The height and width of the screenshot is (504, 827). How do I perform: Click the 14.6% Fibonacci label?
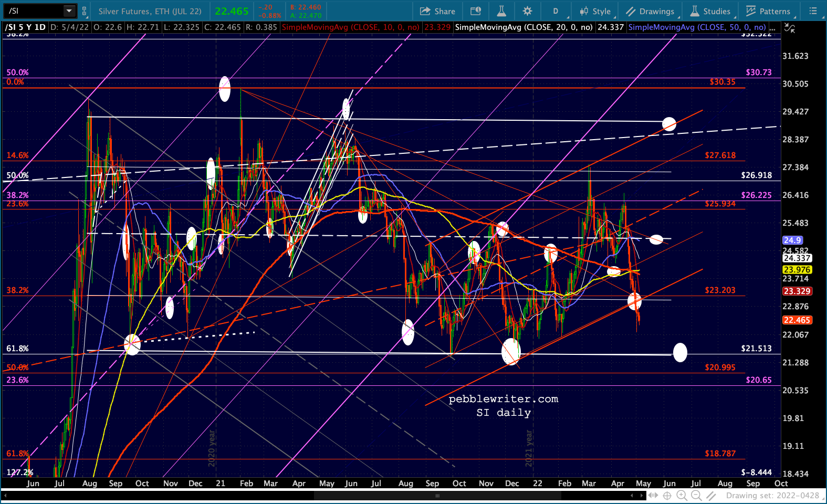(17, 155)
